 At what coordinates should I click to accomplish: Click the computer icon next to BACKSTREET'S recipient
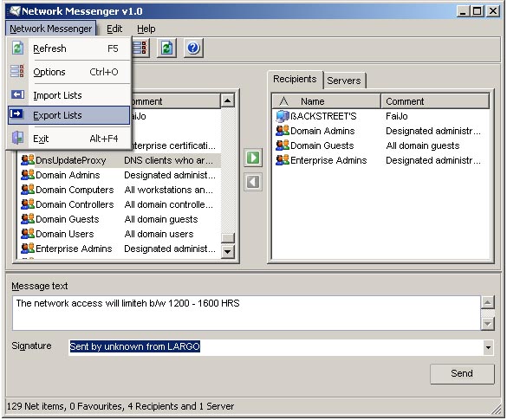tap(283, 116)
